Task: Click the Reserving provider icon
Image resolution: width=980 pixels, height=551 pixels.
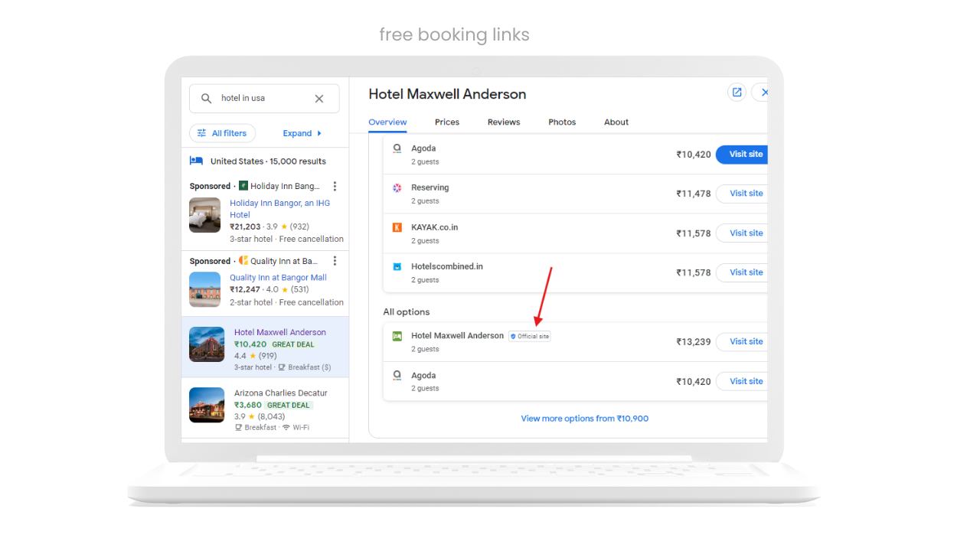Action: coord(397,187)
